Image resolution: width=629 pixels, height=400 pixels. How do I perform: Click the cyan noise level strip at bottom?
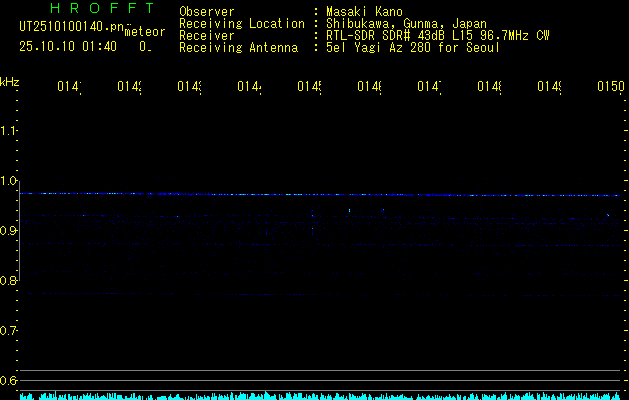320,396
